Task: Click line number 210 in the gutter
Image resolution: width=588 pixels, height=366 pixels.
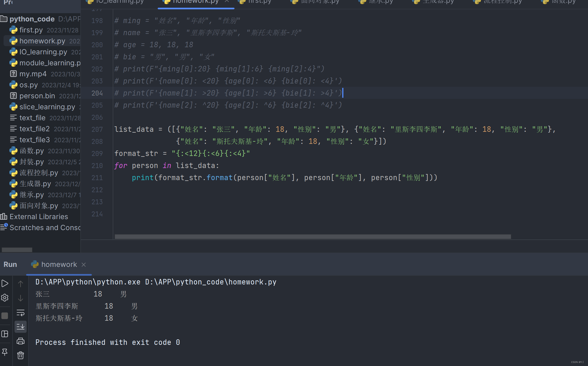Action: click(x=97, y=166)
